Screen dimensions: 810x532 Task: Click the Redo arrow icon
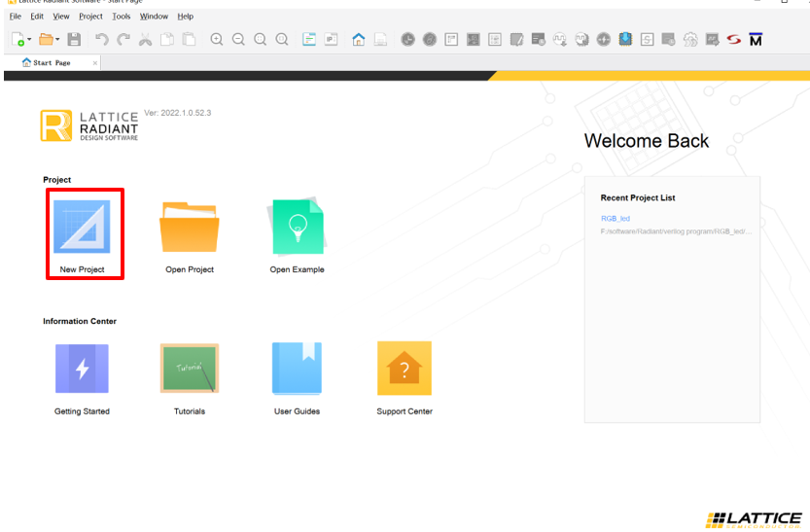[x=123, y=39]
